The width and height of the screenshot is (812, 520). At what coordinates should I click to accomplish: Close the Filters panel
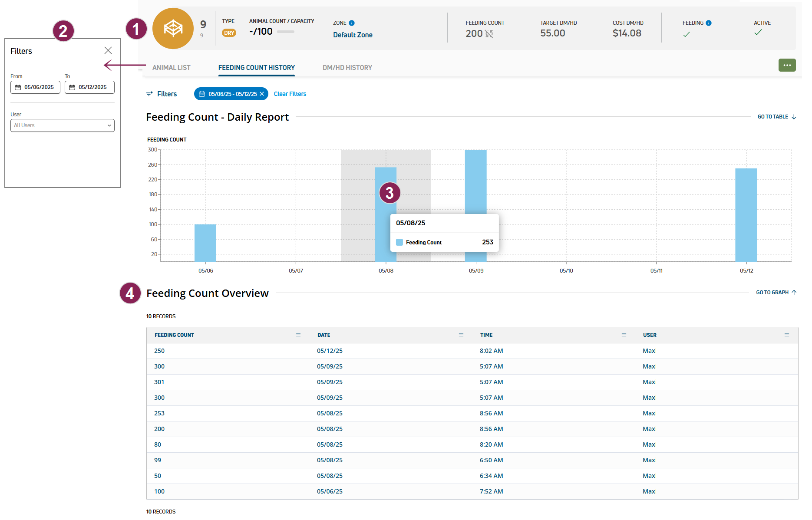click(108, 51)
